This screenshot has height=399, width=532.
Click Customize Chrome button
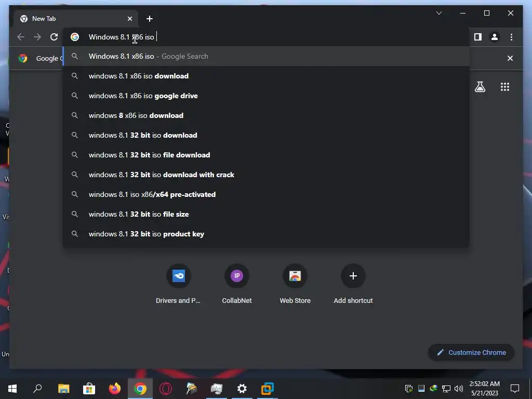click(471, 353)
